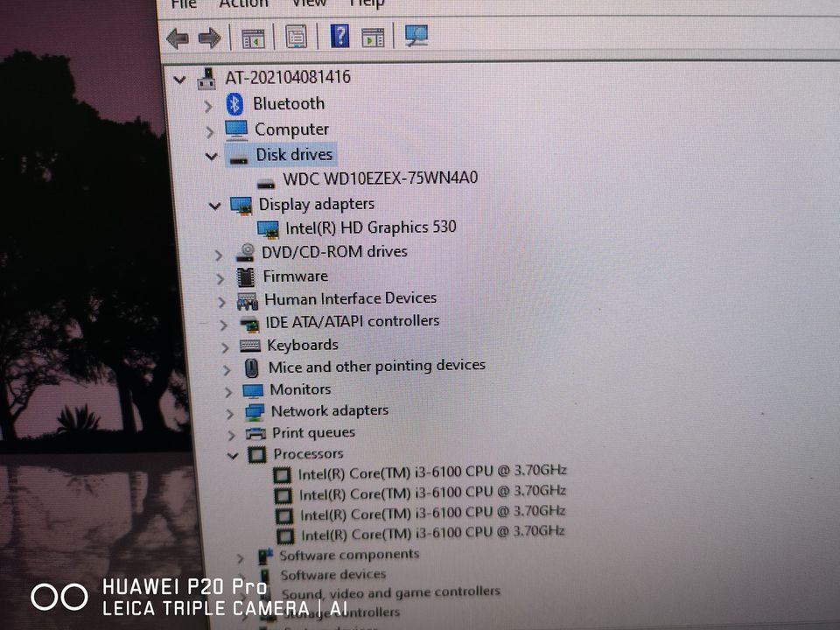This screenshot has height=630, width=840.
Task: Click the Bluetooth device icon
Action: tap(235, 103)
